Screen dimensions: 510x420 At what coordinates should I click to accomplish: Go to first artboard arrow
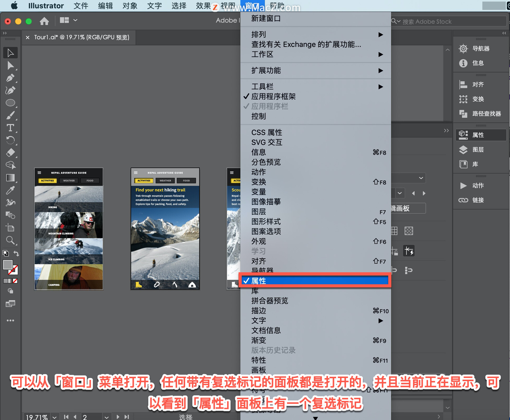pyautogui.click(x=66, y=417)
